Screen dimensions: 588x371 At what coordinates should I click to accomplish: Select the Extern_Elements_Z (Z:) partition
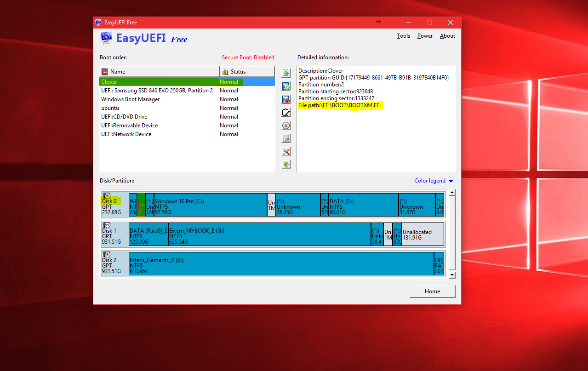point(281,263)
